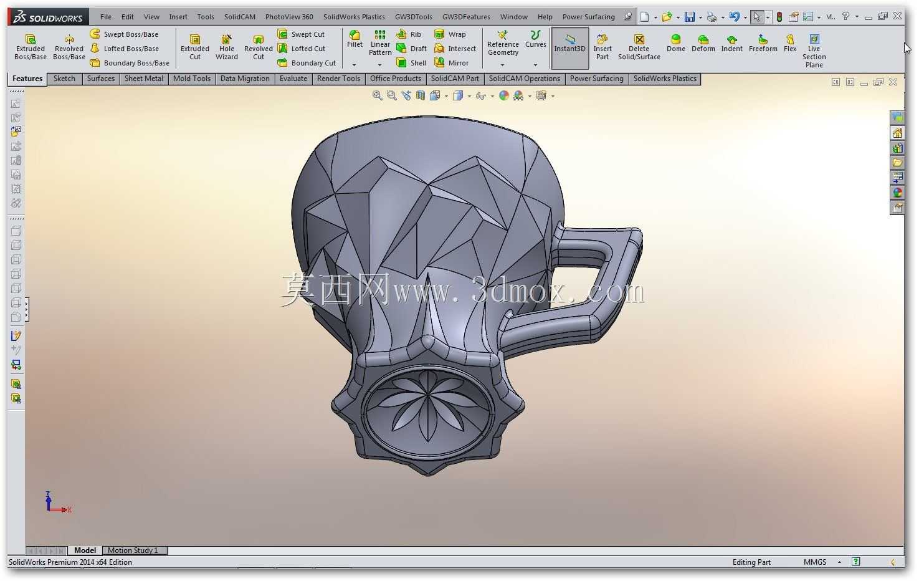Screen dimensions: 924x581
Task: Choose Swept Boss/Base
Action: (x=124, y=34)
